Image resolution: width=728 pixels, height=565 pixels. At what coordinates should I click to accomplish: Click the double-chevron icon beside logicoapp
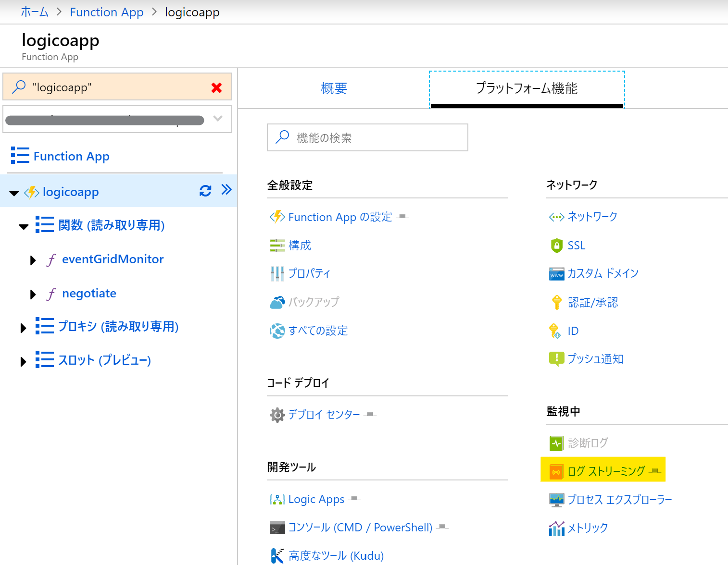[226, 190]
